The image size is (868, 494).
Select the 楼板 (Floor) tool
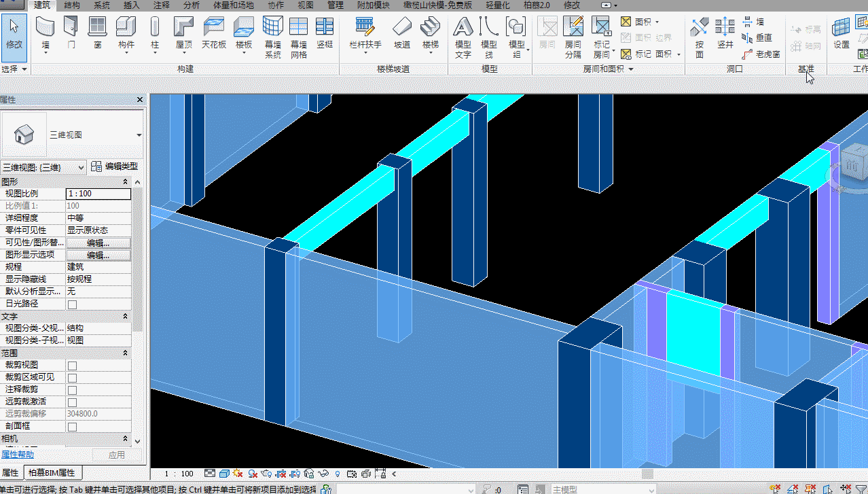pyautogui.click(x=244, y=34)
